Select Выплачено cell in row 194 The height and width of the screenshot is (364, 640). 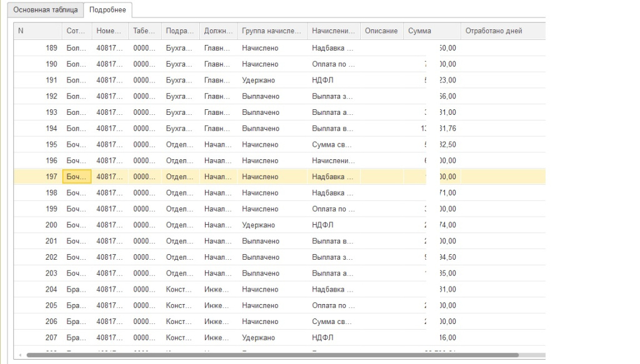tap(272, 129)
